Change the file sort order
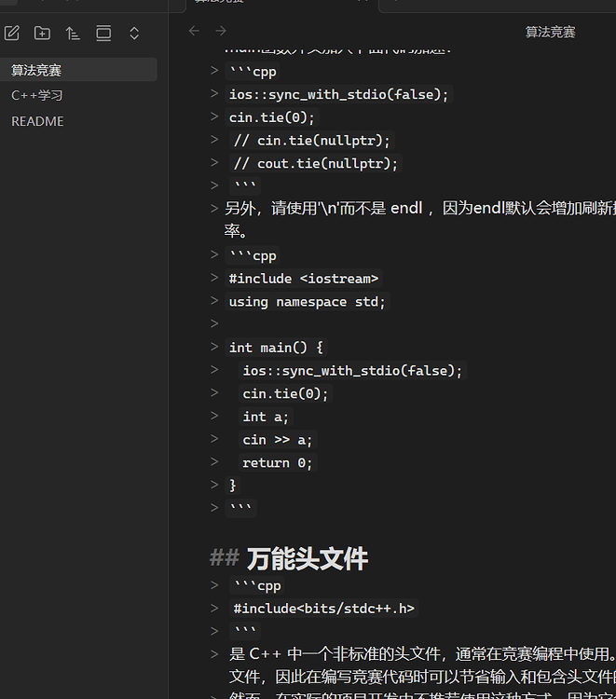Image resolution: width=616 pixels, height=699 pixels. (x=73, y=33)
